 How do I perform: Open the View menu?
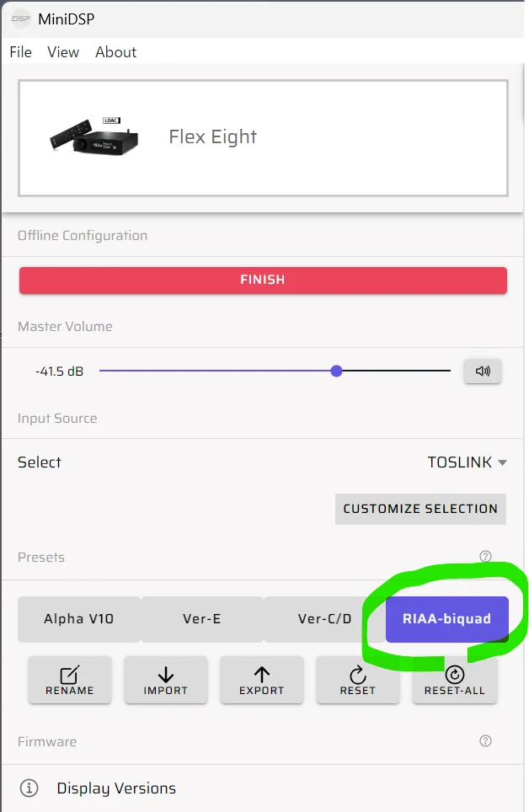pos(63,52)
